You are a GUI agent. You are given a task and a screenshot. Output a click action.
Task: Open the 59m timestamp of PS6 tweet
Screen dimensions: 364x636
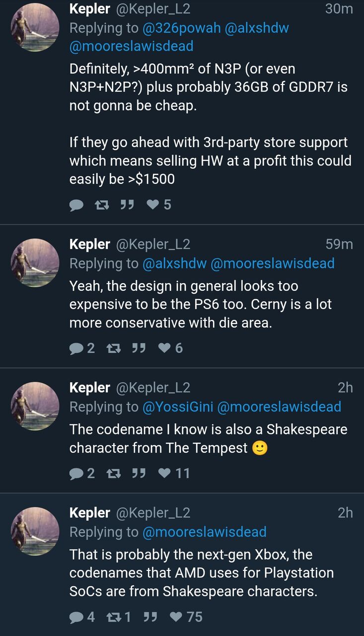coord(339,244)
